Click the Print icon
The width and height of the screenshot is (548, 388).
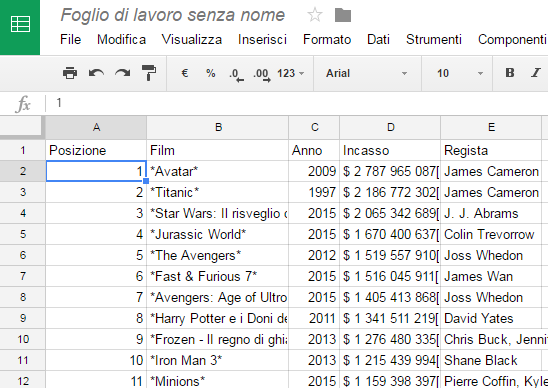click(70, 73)
